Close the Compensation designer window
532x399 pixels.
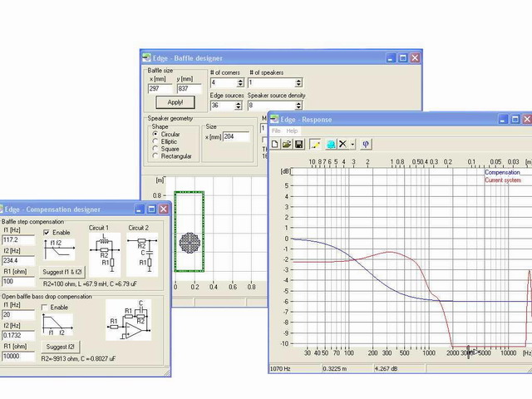tap(164, 209)
